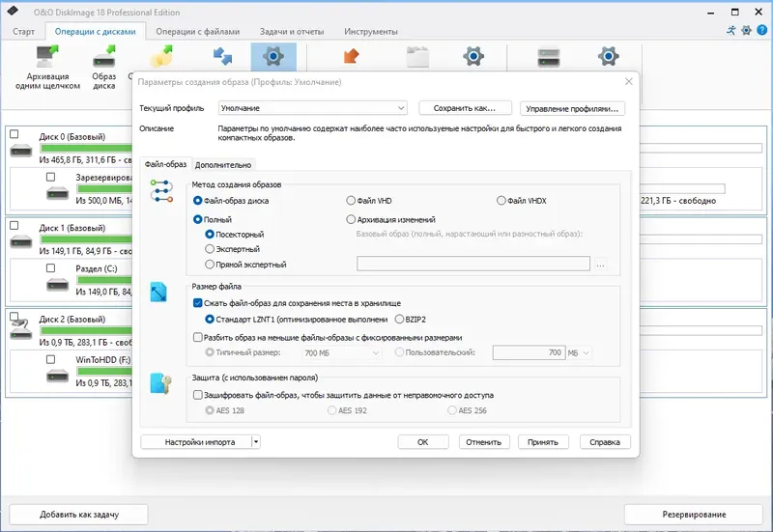The image size is (773, 532).
Task: Click the O&O DiskImage app logo icon
Action: (x=13, y=11)
